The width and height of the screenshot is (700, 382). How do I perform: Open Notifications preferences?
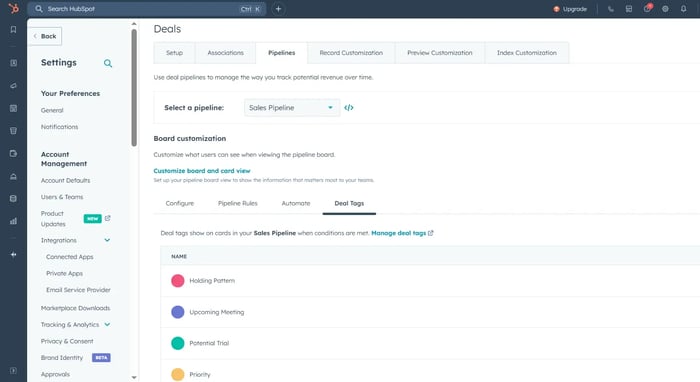[x=59, y=127]
